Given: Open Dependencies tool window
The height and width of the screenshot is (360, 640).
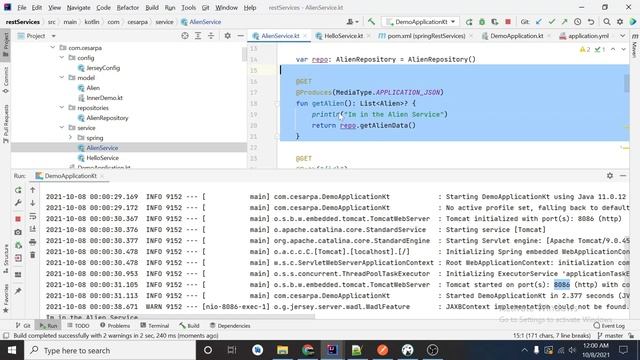Looking at the screenshot, I should 230,325.
